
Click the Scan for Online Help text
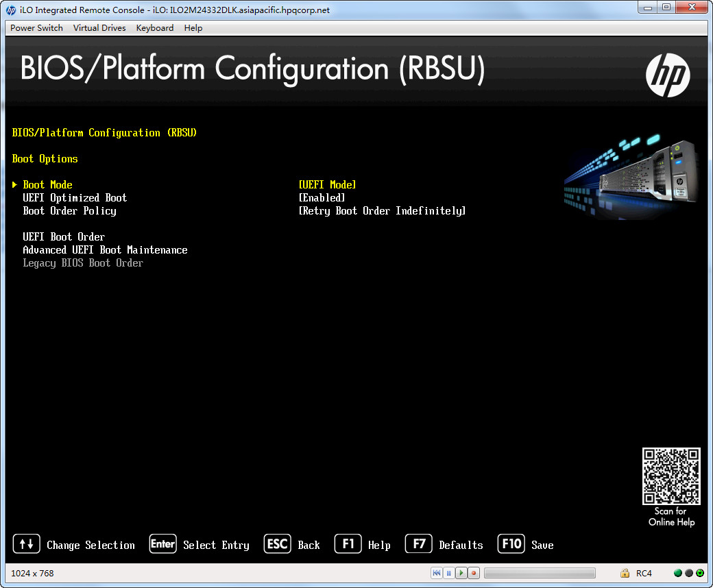tap(671, 517)
